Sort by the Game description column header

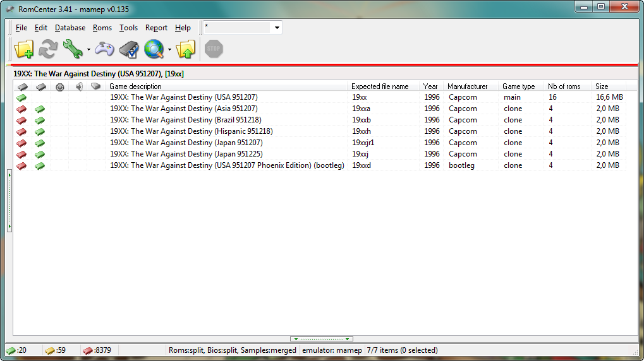[135, 86]
